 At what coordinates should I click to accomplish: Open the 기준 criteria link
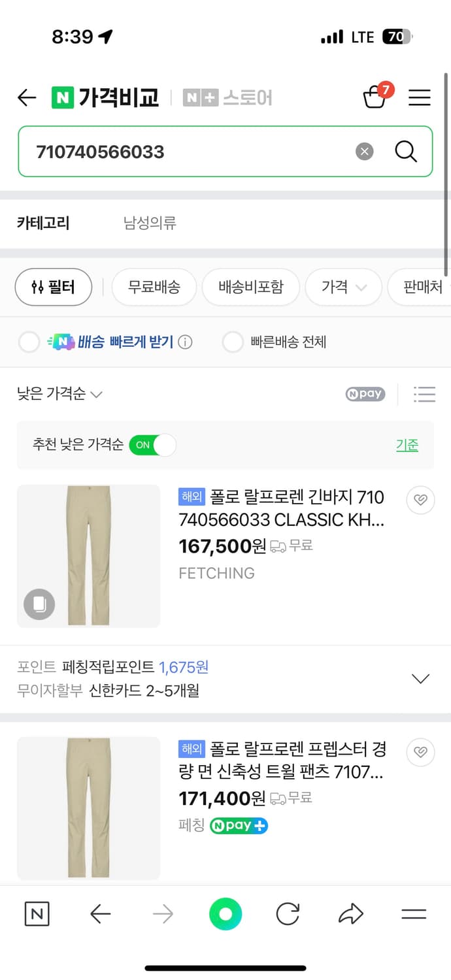coord(407,445)
